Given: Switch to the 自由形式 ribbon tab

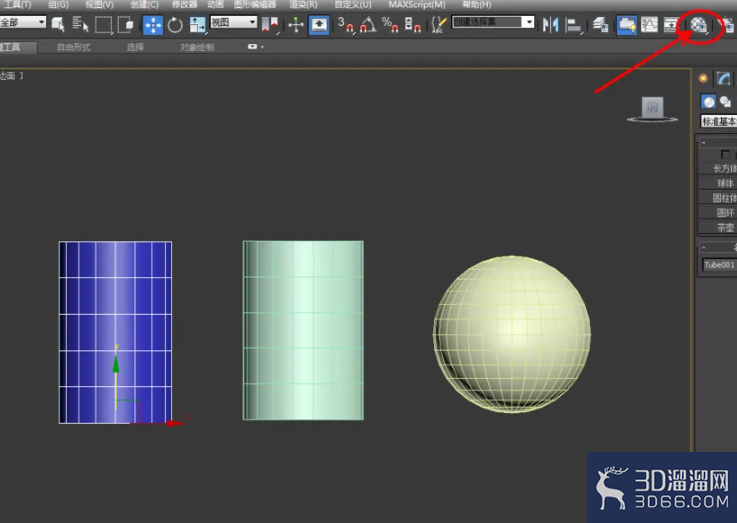Looking at the screenshot, I should pyautogui.click(x=73, y=47).
